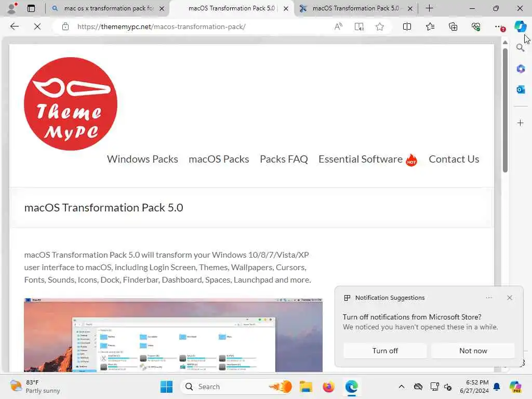532x399 pixels.
Task: Close the 'mac os x transformation pack' tab
Action: 162,8
